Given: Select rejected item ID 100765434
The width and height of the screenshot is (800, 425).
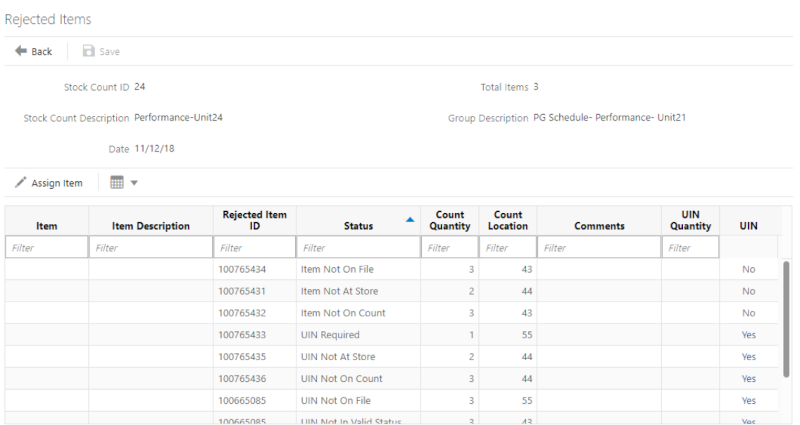Looking at the screenshot, I should pyautogui.click(x=242, y=269).
